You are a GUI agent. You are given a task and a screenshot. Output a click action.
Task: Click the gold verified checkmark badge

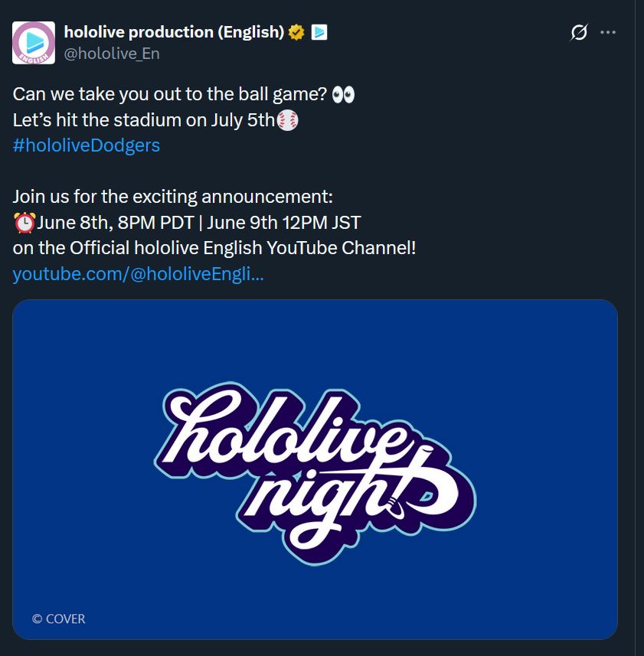click(297, 32)
